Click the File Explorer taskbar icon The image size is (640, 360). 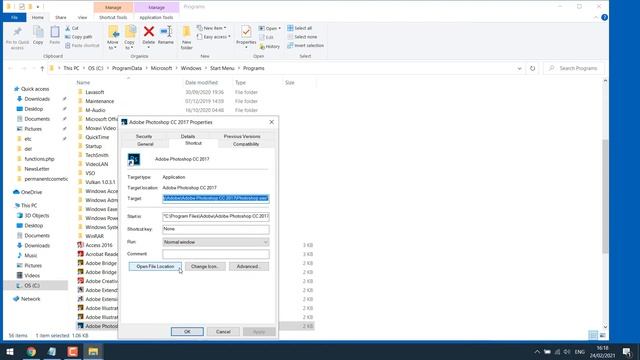click(x=93, y=351)
